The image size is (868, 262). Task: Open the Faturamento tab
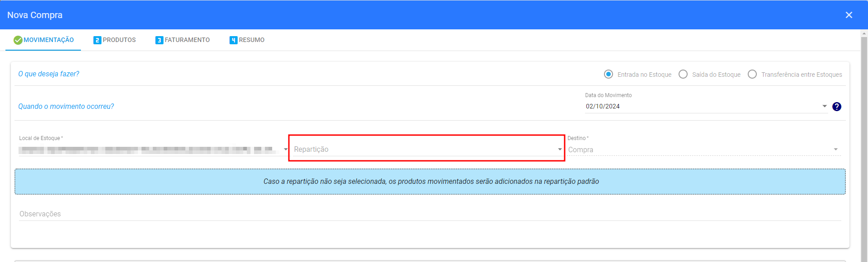(183, 40)
